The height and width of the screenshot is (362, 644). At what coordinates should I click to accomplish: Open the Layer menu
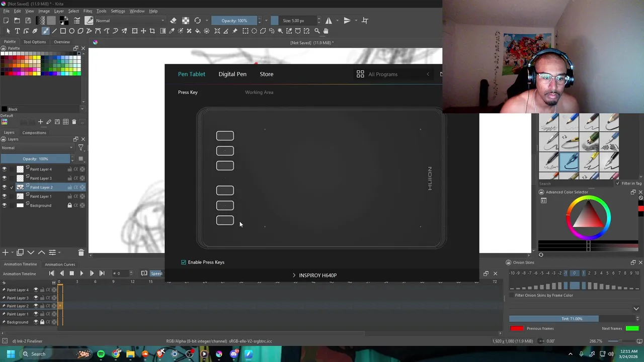pos(59,11)
